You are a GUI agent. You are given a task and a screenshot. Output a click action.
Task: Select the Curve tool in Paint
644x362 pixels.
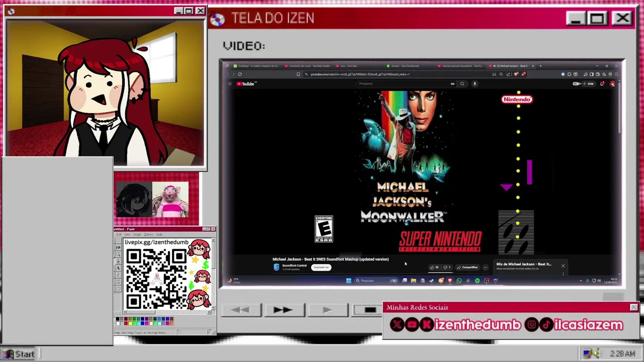tap(118, 275)
